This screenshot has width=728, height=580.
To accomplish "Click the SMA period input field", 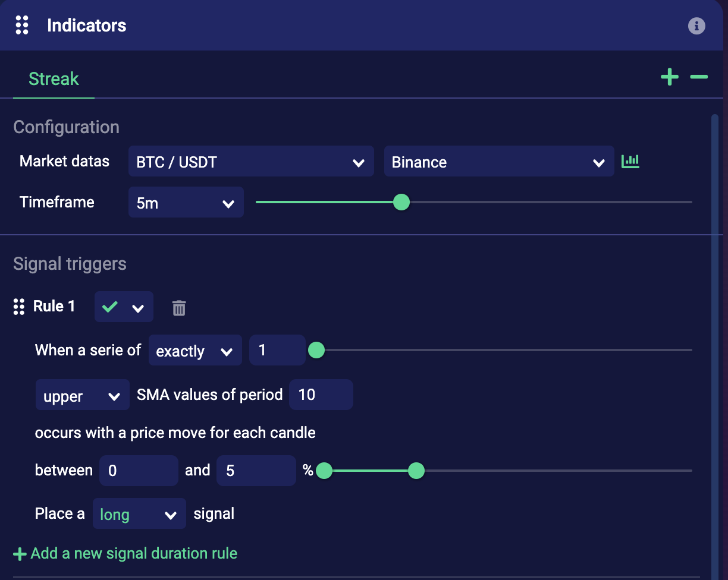I will 321,395.
